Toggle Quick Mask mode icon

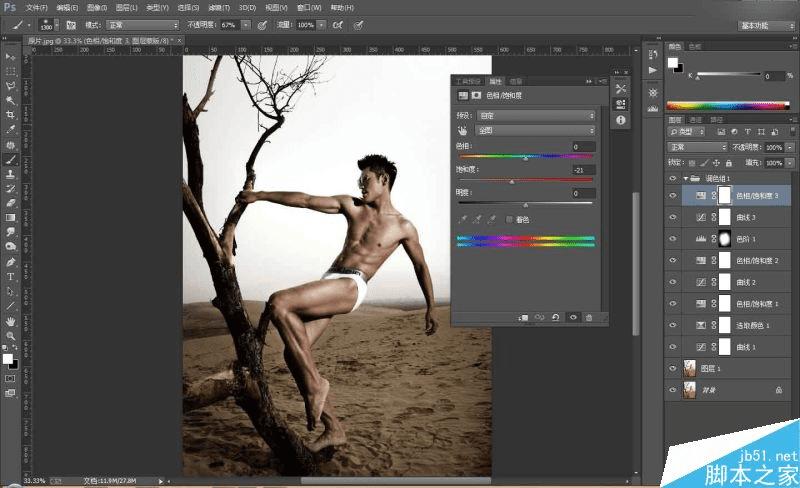coord(10,379)
